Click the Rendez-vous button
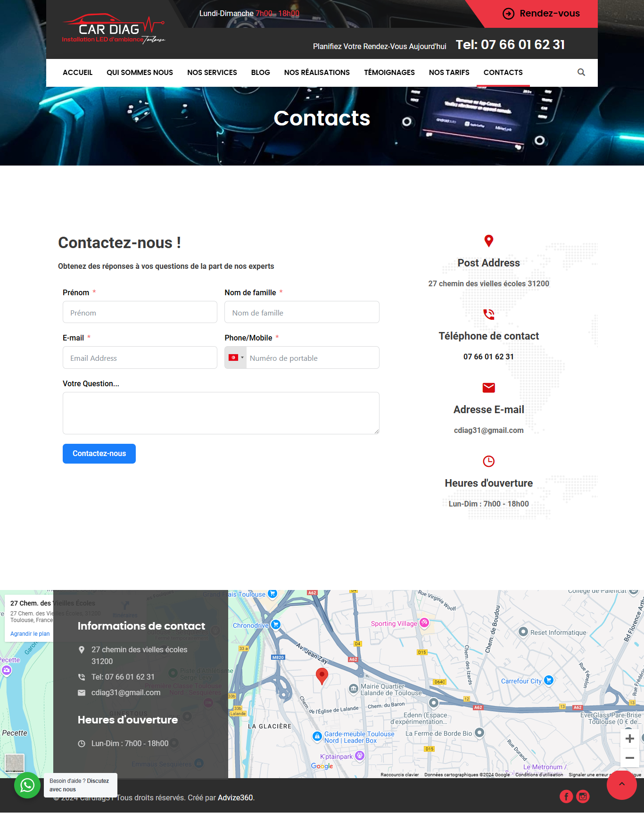 (x=541, y=14)
